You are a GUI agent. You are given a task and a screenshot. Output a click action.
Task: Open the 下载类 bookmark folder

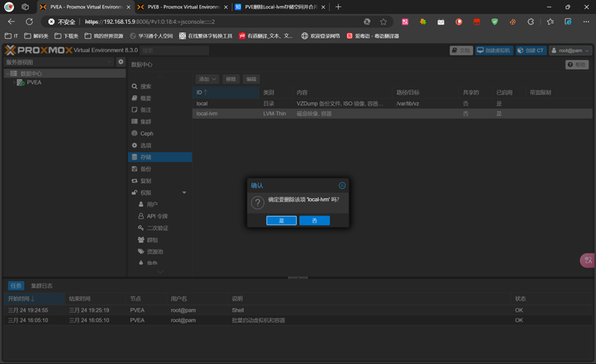(x=66, y=36)
